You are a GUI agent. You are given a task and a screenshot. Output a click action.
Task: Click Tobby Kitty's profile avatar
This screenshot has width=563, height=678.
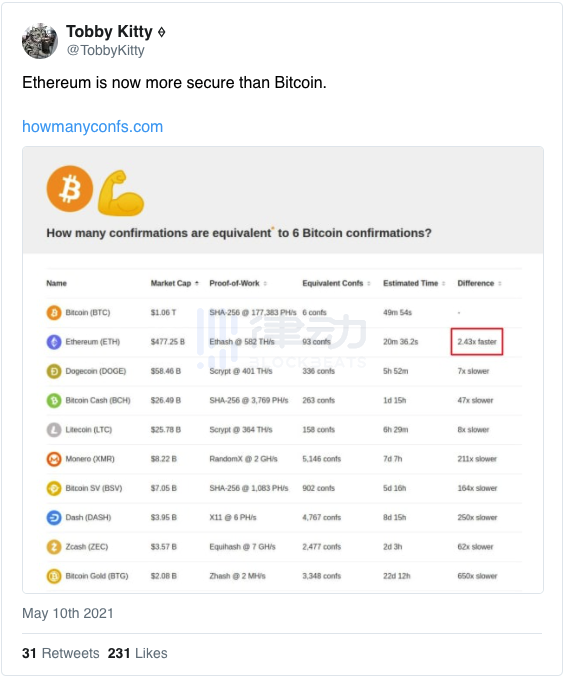click(40, 41)
